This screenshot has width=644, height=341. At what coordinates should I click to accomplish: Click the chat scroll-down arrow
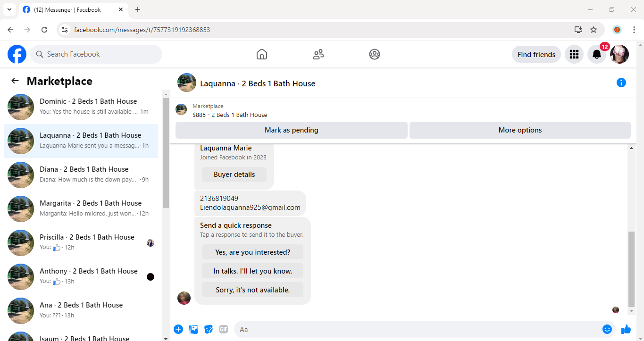pyautogui.click(x=632, y=312)
